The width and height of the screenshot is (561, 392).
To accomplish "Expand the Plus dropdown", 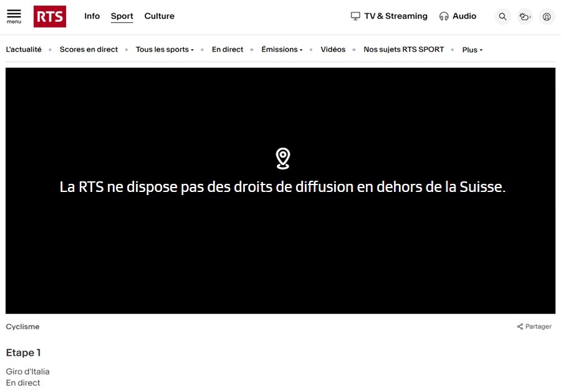I will (472, 50).
